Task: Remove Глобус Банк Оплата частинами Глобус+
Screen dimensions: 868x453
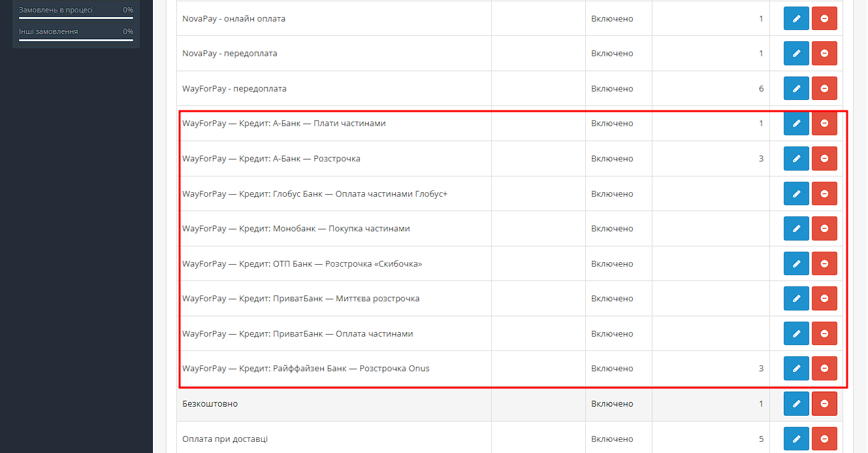Action: click(824, 193)
